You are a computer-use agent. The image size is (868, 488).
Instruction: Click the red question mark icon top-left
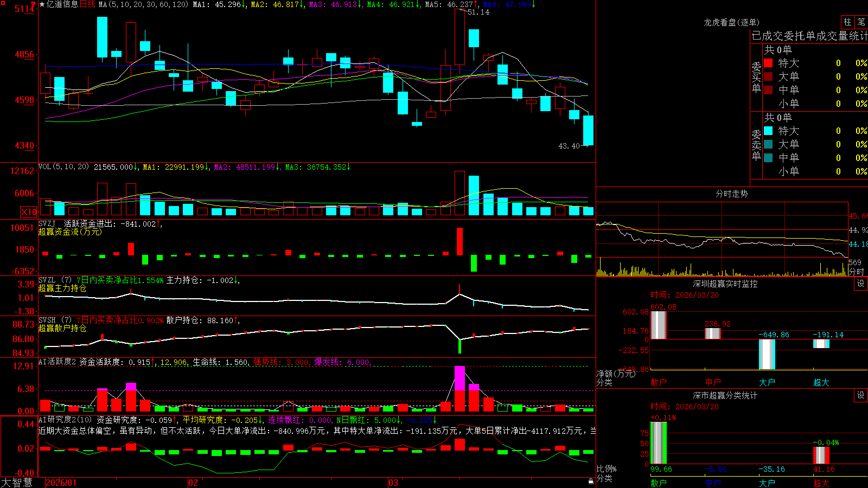tap(34, 5)
